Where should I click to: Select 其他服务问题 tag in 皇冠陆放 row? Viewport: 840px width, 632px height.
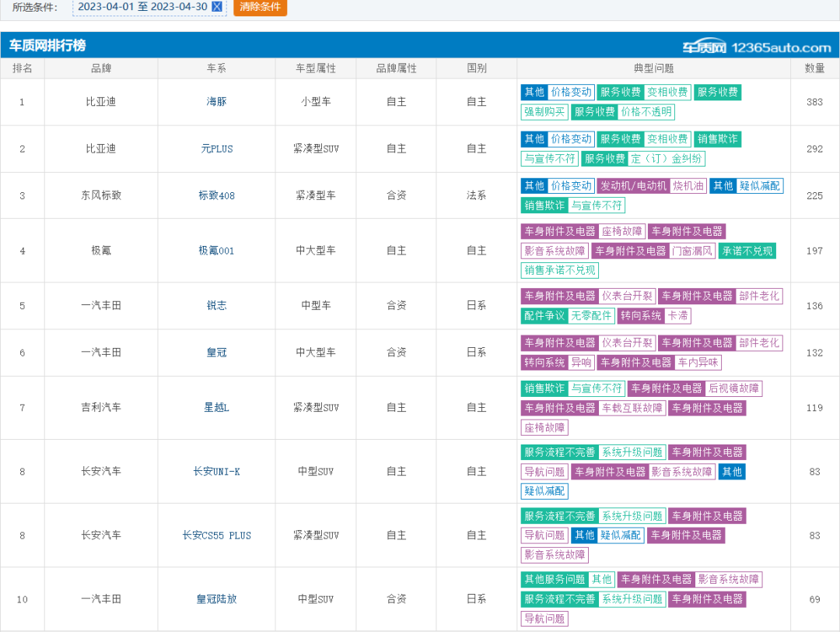(x=555, y=580)
